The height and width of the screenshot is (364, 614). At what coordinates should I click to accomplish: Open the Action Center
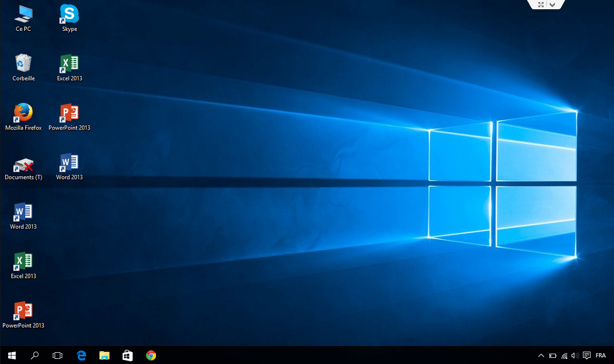point(587,355)
